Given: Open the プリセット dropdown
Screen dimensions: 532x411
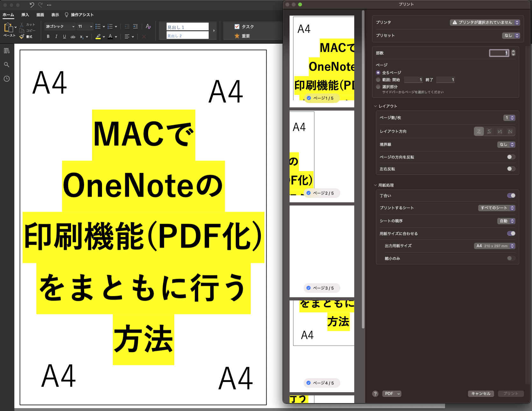Looking at the screenshot, I should 511,35.
